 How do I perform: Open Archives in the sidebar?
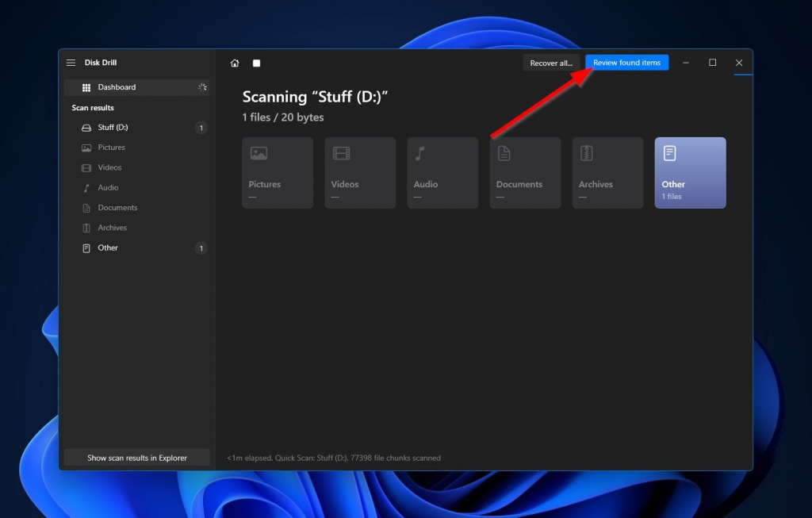coord(112,228)
